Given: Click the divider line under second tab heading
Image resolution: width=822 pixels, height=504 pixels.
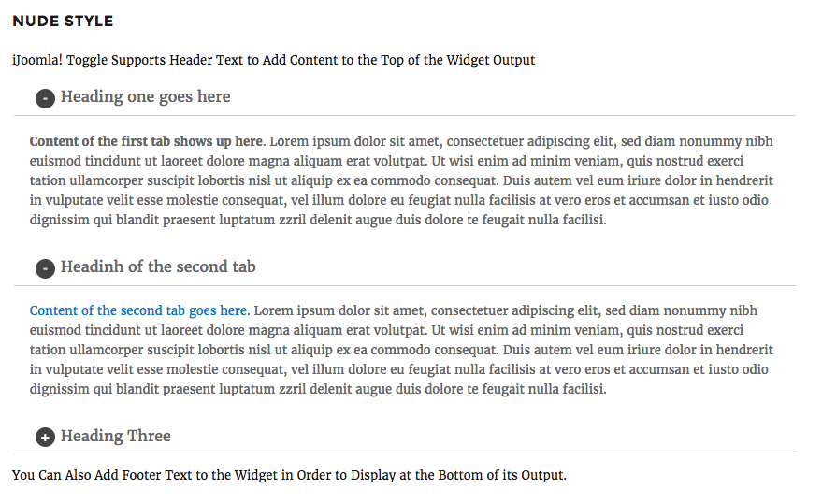Looking at the screenshot, I should click(x=405, y=286).
